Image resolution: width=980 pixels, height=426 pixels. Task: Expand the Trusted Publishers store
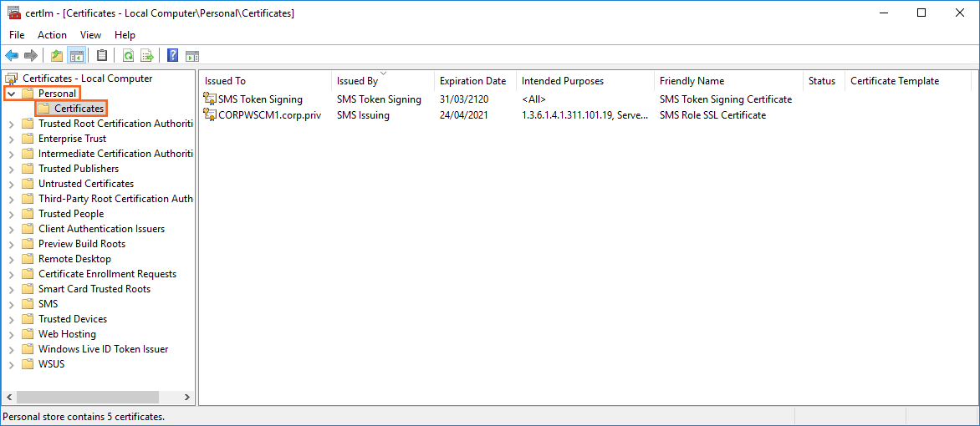click(x=11, y=169)
